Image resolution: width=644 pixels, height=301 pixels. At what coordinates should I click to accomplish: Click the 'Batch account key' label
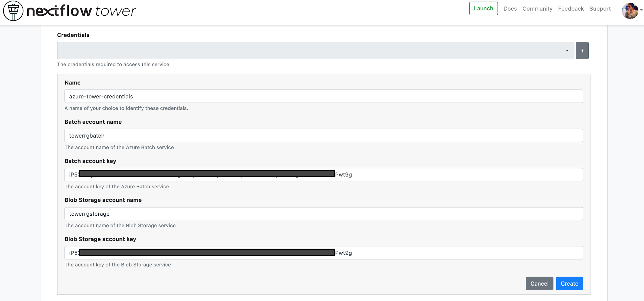90,161
